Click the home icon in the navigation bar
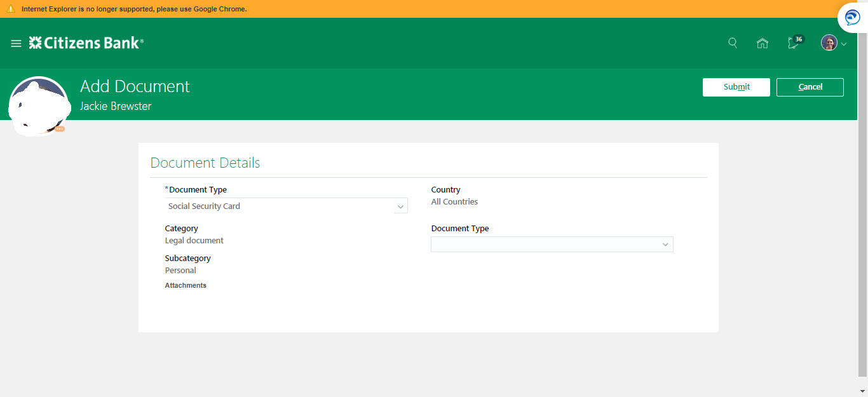The width and height of the screenshot is (868, 397). click(763, 43)
